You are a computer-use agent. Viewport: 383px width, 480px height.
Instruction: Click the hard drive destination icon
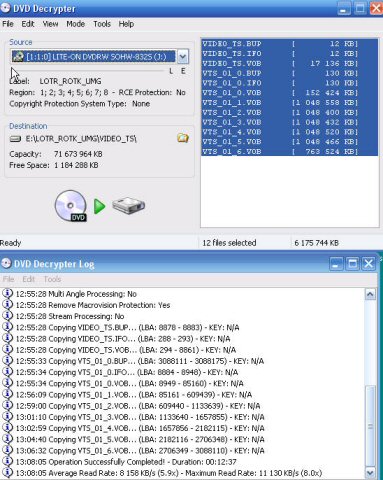pyautogui.click(x=129, y=206)
